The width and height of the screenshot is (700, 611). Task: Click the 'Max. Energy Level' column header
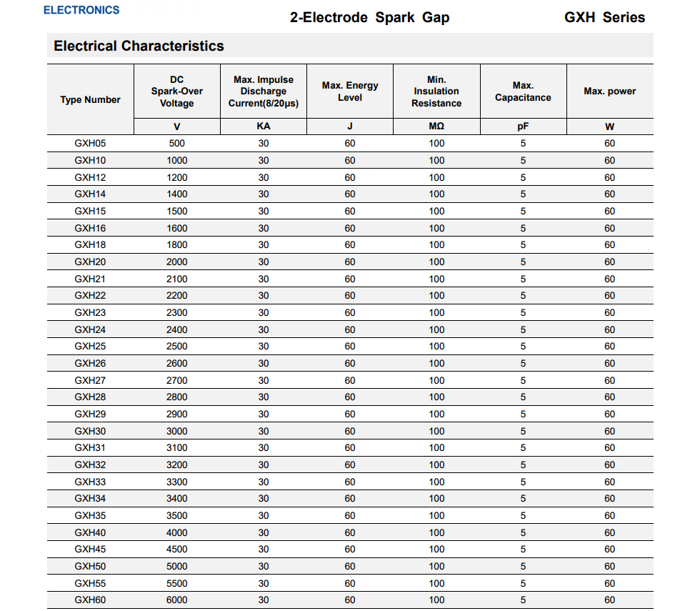coord(350,91)
